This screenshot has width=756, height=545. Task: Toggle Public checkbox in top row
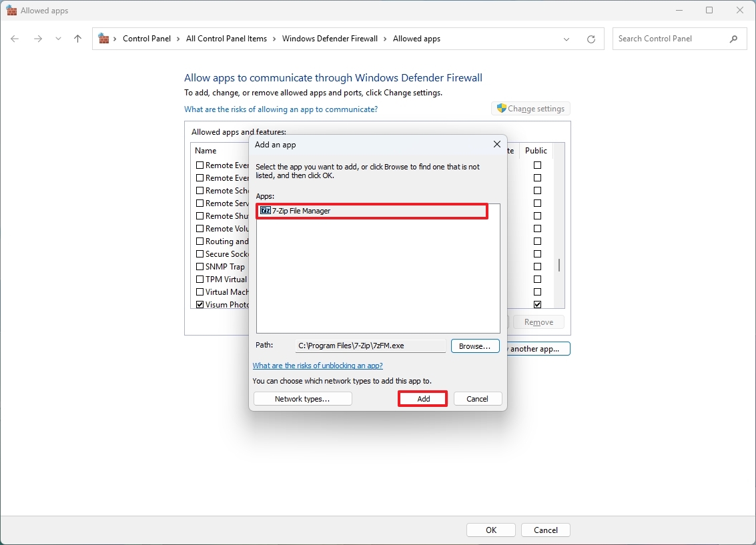coord(538,165)
